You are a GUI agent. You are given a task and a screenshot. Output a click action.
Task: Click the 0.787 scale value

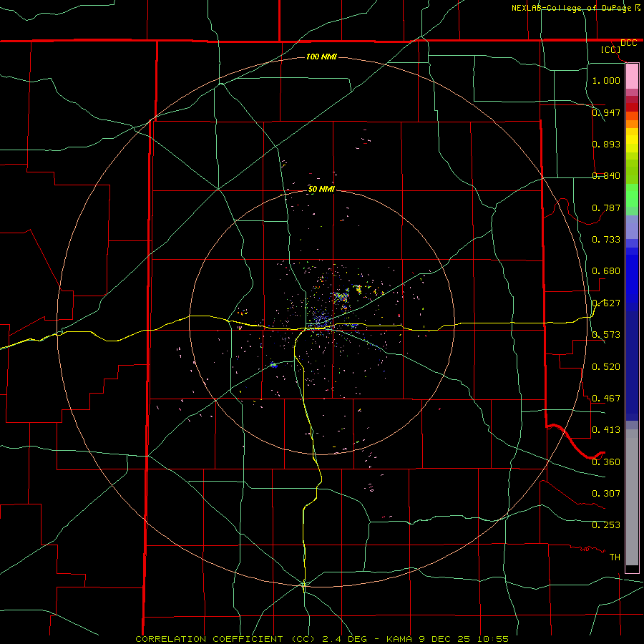[x=606, y=208]
